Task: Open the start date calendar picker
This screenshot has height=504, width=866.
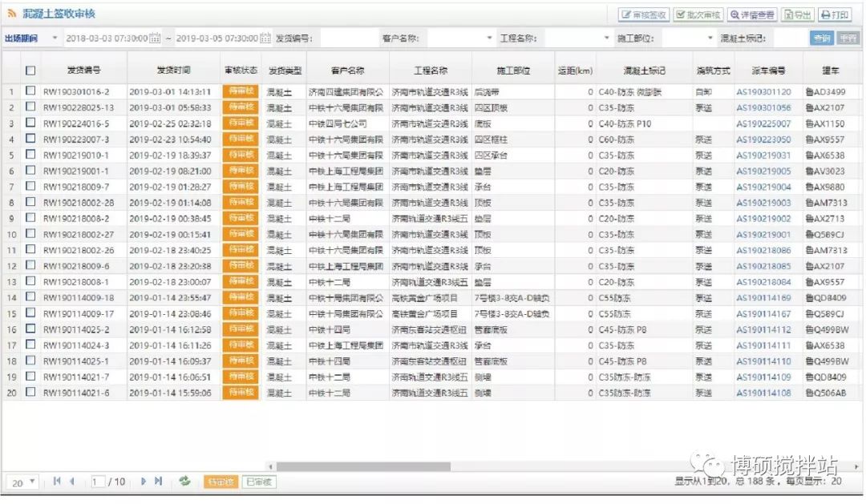Action: [156, 38]
